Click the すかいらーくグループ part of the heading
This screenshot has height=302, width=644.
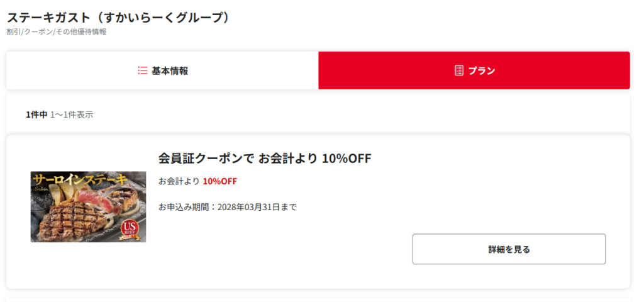coord(170,17)
